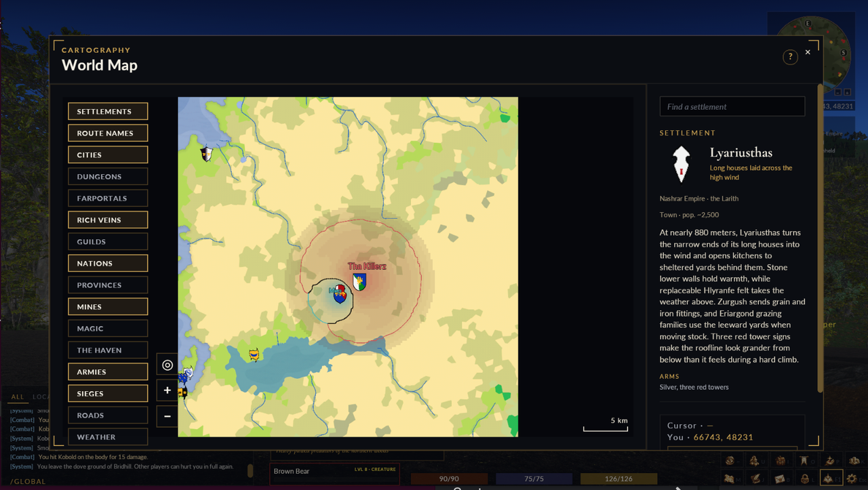Click the 90/90 health bar

449,478
